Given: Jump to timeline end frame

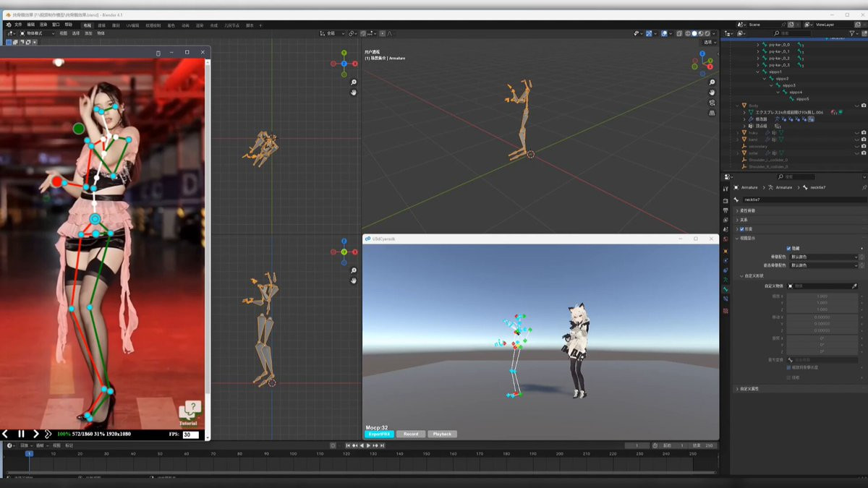Looking at the screenshot, I should (382, 445).
